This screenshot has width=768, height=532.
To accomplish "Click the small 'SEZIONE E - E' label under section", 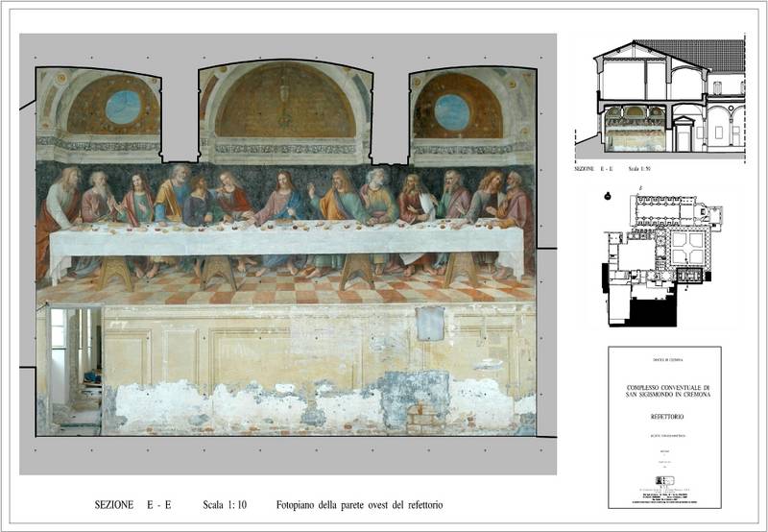I will click(593, 168).
